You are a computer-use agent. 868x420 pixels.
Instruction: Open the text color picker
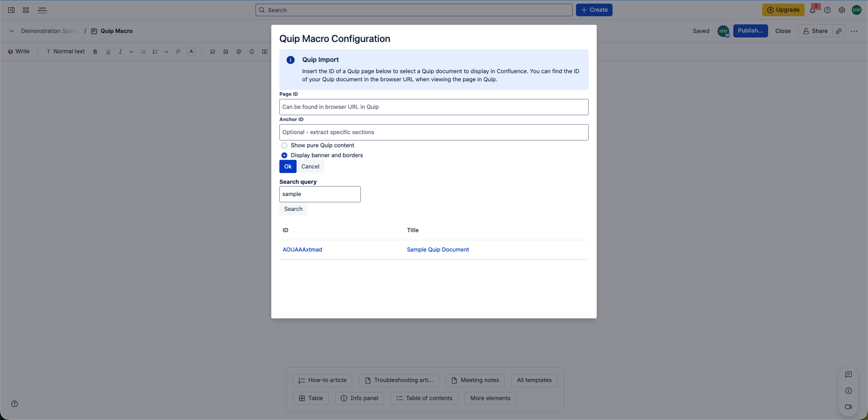(x=191, y=52)
